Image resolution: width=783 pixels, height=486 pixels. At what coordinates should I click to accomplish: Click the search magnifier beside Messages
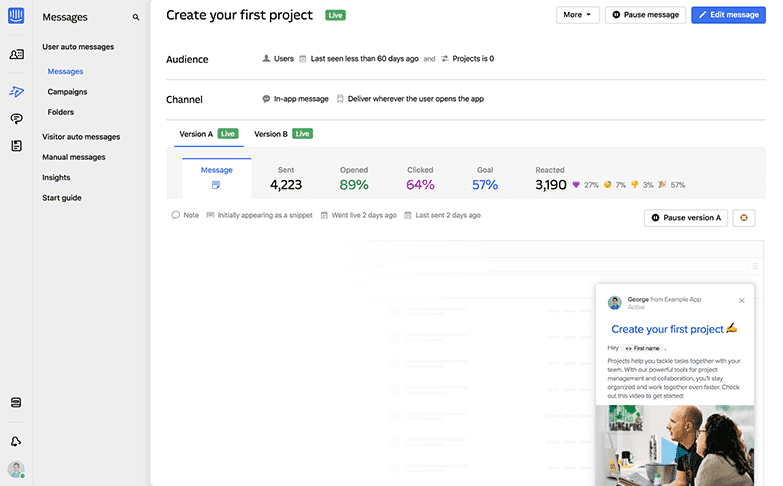136,17
